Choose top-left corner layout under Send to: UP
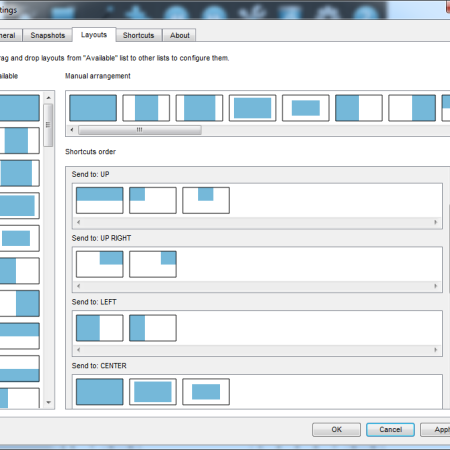 [x=153, y=200]
